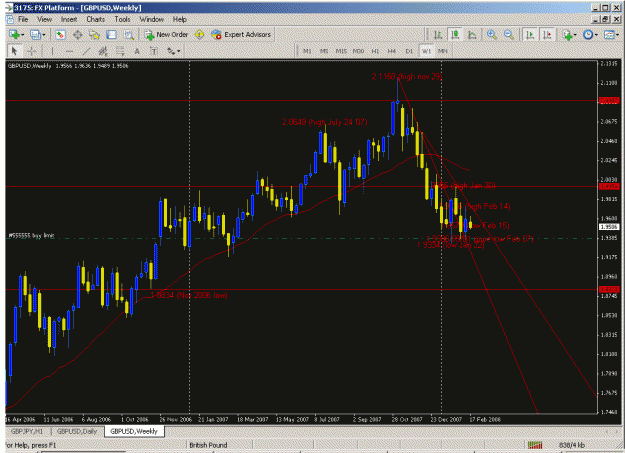Select the D1 timeframe
This screenshot has height=453, width=625.
coord(409,51)
